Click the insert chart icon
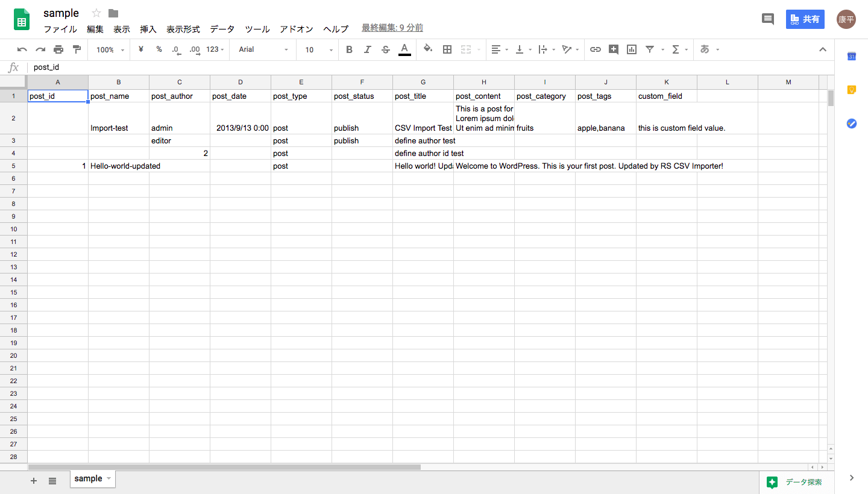The image size is (868, 494). tap(632, 49)
